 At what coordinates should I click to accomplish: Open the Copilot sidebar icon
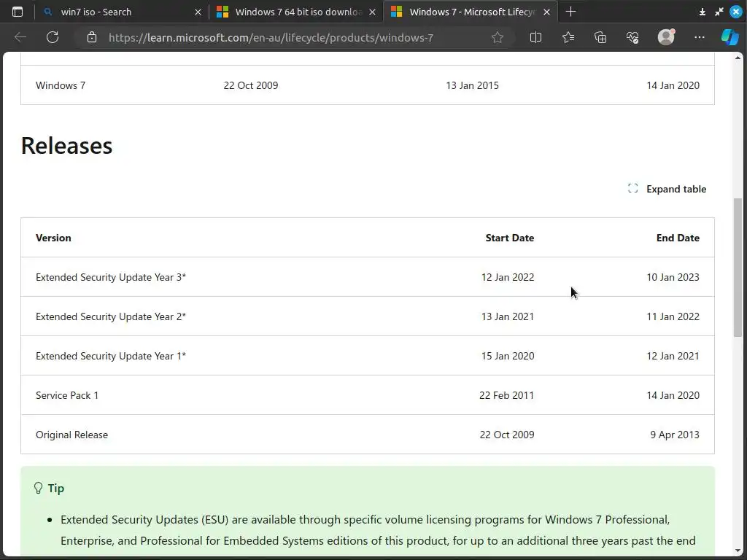pos(729,37)
